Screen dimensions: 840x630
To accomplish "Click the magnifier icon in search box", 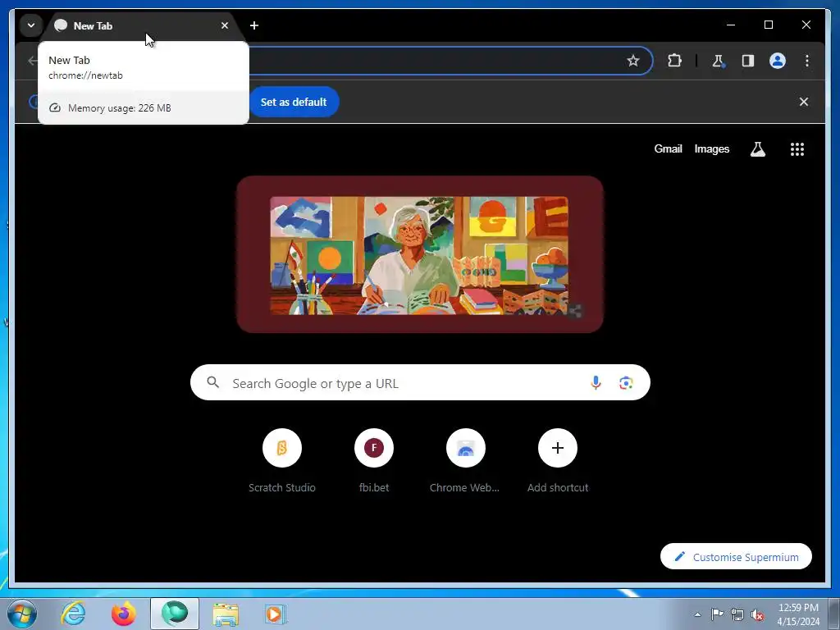I will click(213, 382).
